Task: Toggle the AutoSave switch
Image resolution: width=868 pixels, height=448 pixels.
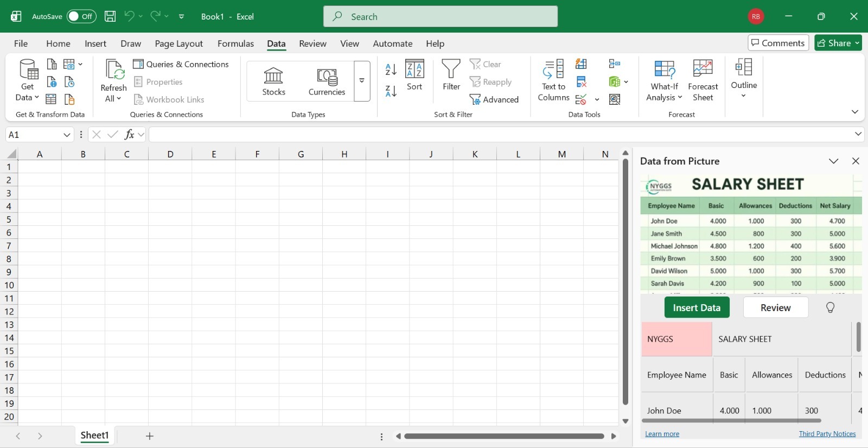Action: [81, 16]
